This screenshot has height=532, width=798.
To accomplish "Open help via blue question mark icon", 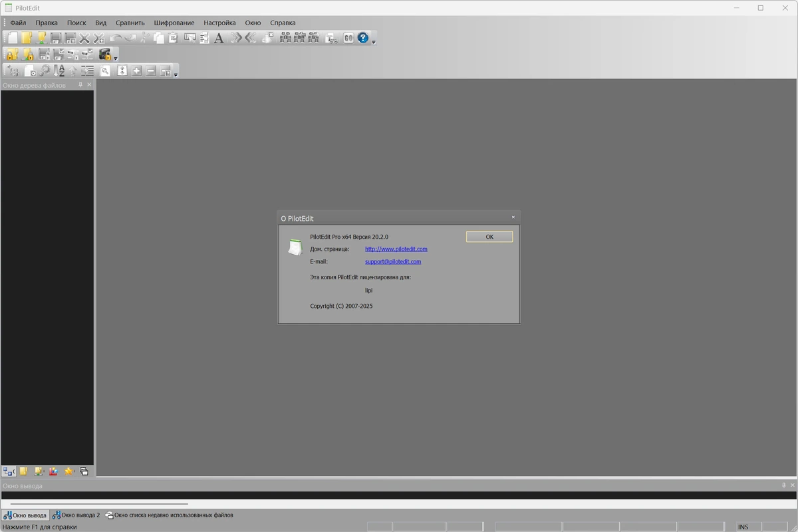I will pos(362,38).
